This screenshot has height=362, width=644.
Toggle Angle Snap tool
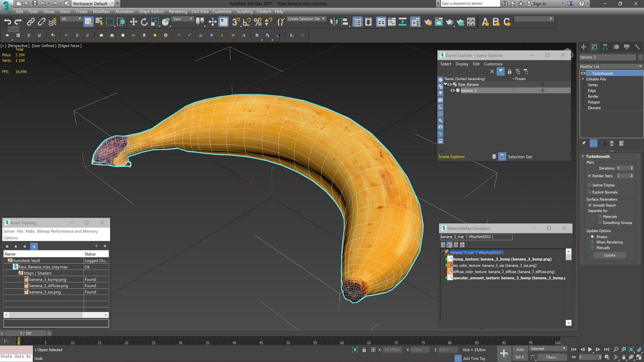(x=247, y=22)
